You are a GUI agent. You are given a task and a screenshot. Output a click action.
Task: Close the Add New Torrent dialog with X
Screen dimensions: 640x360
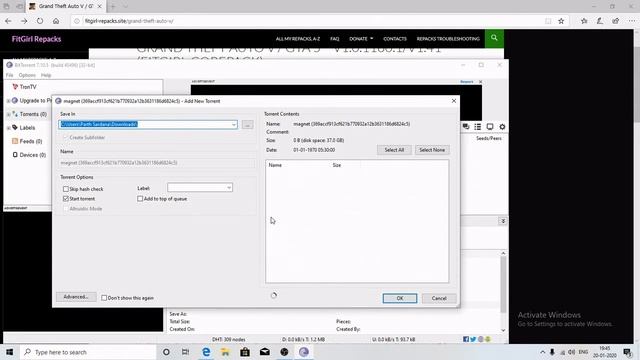[x=453, y=101]
